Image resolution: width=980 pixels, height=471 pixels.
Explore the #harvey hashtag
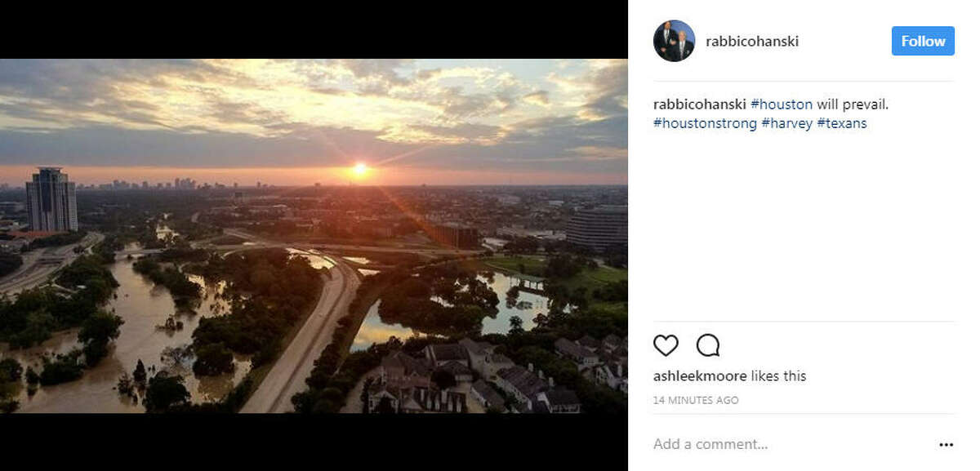[x=786, y=122]
